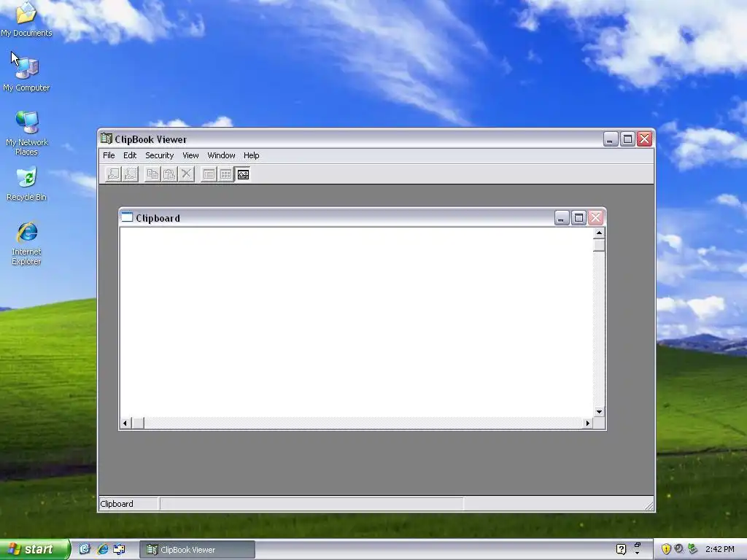Screen dimensions: 747x560
Task: Open the Window menu
Action: click(x=221, y=155)
